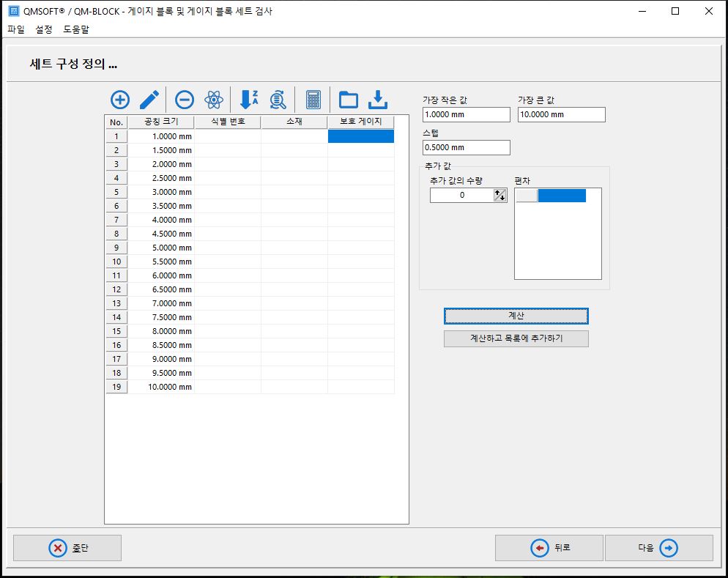Click the 추가 값의 수량 spinner arrows

[500, 196]
